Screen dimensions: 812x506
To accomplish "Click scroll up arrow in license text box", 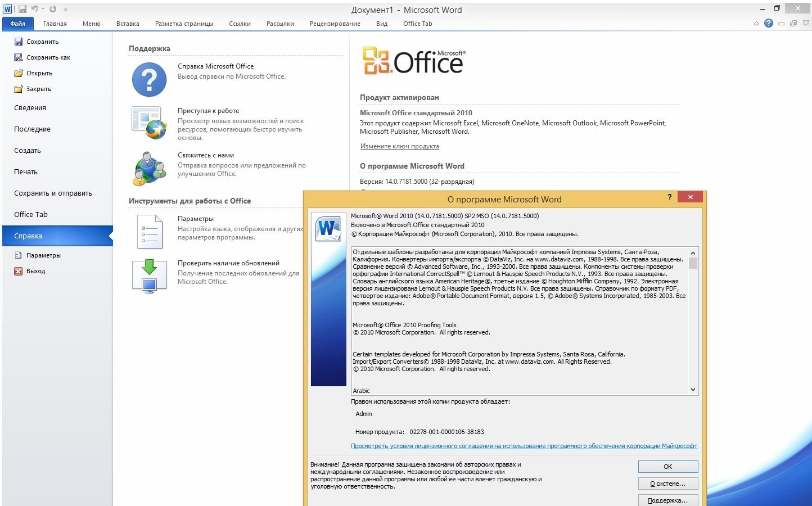I will (x=693, y=252).
